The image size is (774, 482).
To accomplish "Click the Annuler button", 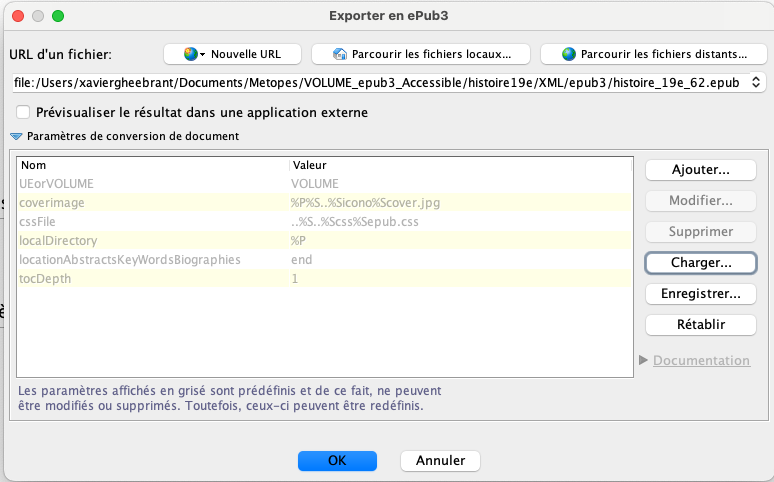I will (440, 461).
